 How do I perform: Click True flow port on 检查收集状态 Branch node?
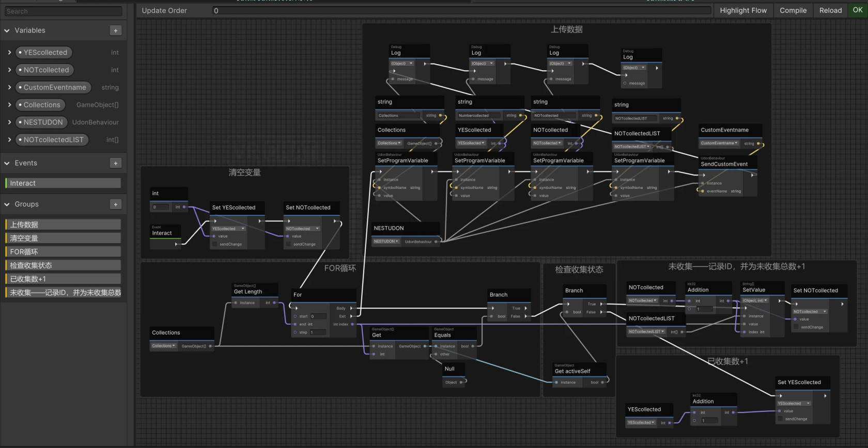click(x=601, y=304)
